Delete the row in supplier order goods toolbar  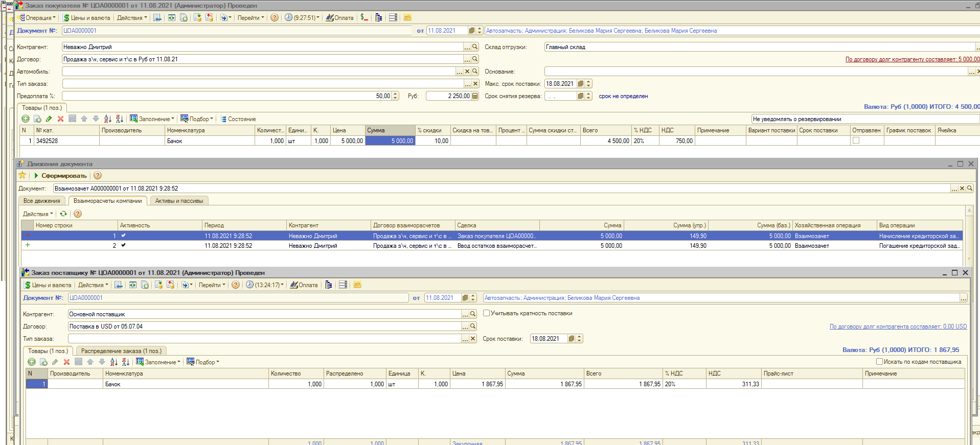[x=66, y=362]
